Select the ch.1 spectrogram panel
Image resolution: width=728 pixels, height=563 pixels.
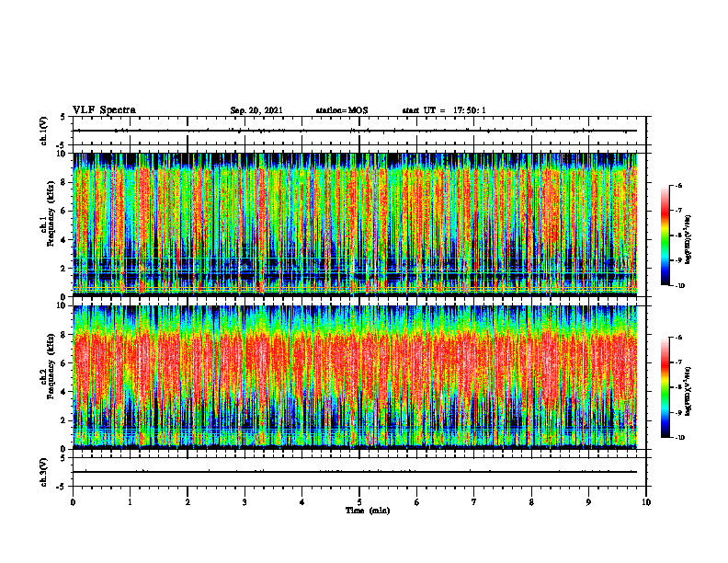pyautogui.click(x=355, y=224)
